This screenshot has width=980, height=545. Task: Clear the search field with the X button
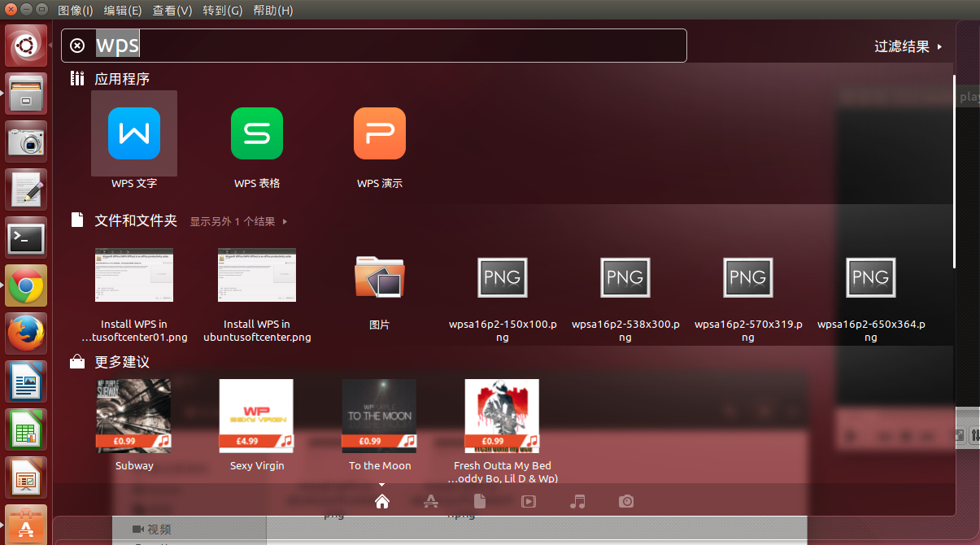(77, 45)
